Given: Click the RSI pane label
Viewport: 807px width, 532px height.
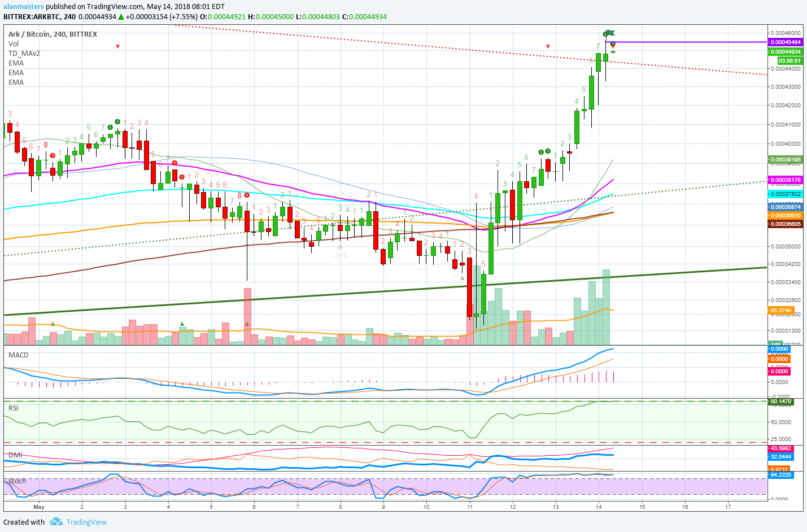Looking at the screenshot, I should [13, 408].
